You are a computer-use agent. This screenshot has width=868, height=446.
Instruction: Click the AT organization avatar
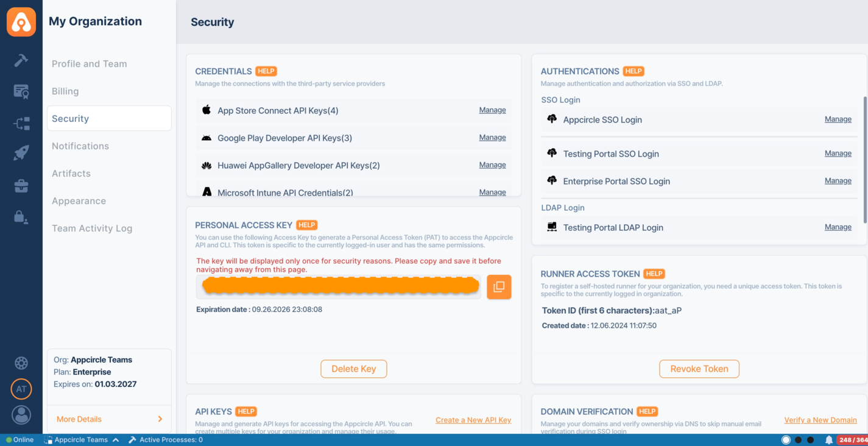(21, 389)
